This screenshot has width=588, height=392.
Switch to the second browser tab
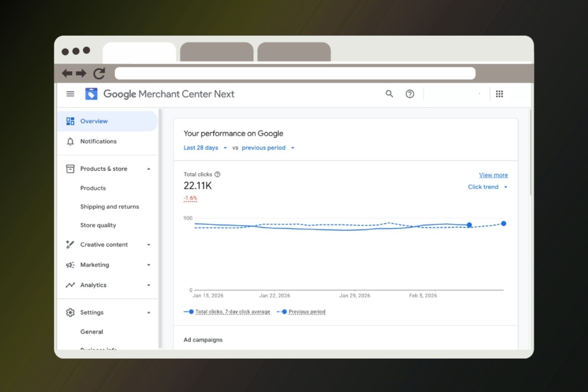[x=217, y=52]
